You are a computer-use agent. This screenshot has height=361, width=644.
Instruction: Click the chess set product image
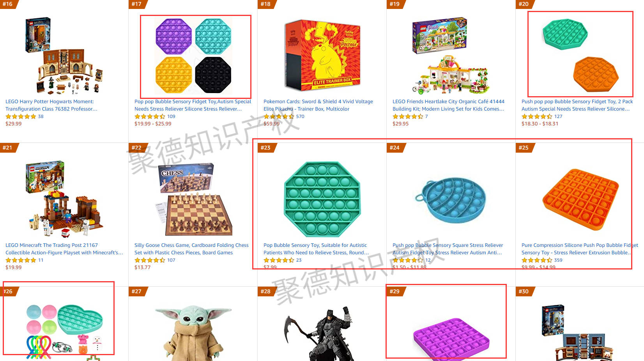(x=193, y=199)
